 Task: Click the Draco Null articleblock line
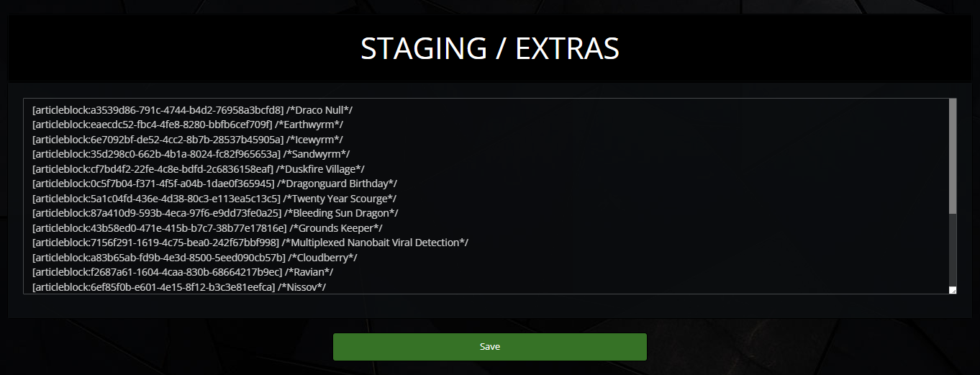pos(192,110)
